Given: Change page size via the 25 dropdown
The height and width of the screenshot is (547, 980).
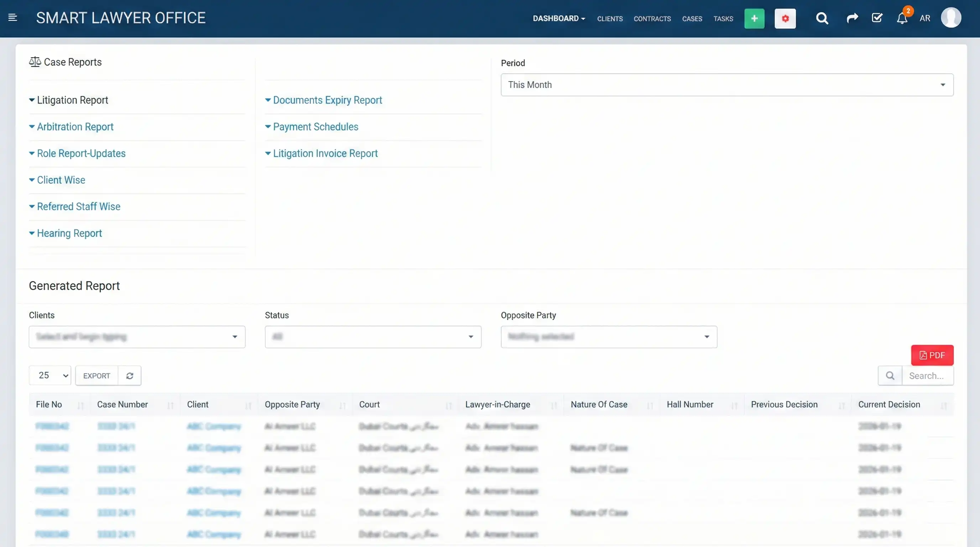Looking at the screenshot, I should [x=49, y=375].
